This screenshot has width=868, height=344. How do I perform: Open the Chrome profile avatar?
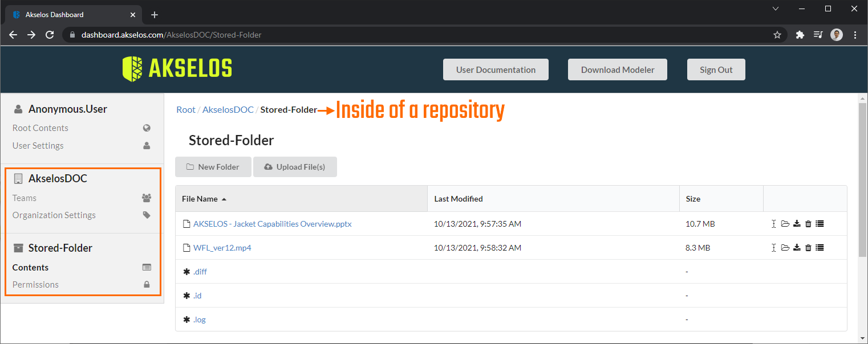point(837,35)
